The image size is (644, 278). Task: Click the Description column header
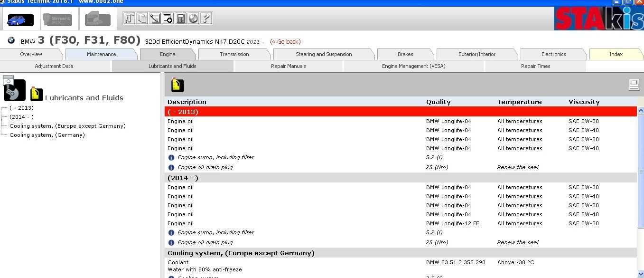coord(187,102)
